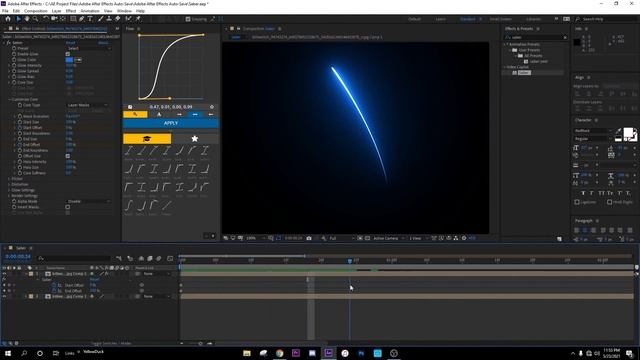Open the Core Type Layer Masks dropdown

87,105
